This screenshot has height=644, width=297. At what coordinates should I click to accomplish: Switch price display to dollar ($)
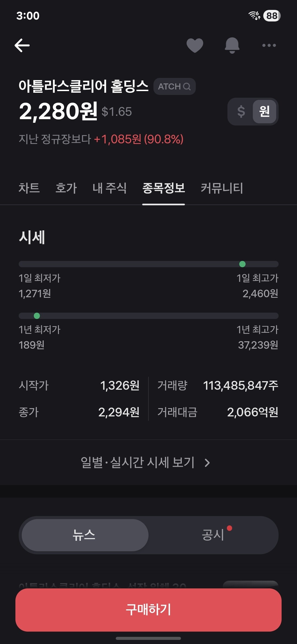(x=241, y=111)
